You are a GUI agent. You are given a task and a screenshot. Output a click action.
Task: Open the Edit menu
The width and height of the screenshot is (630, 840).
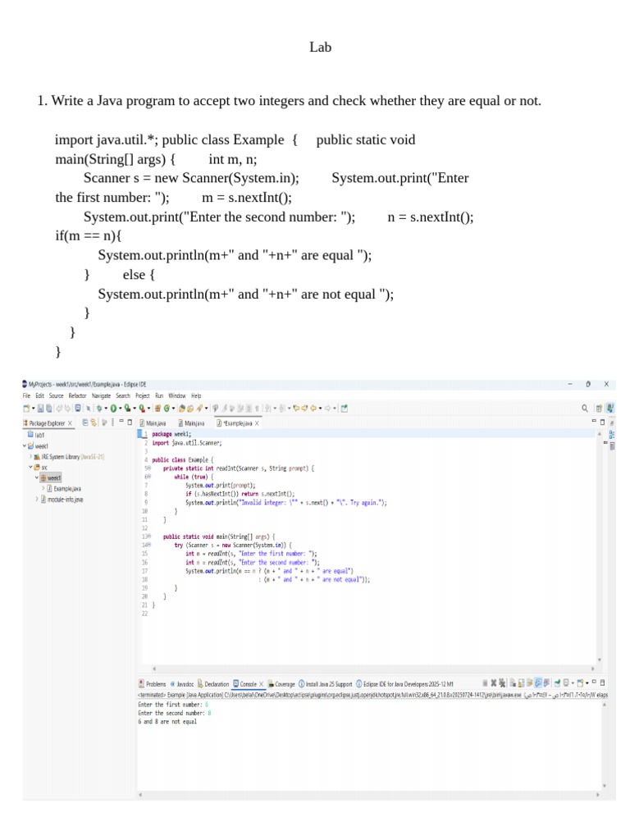pos(39,396)
